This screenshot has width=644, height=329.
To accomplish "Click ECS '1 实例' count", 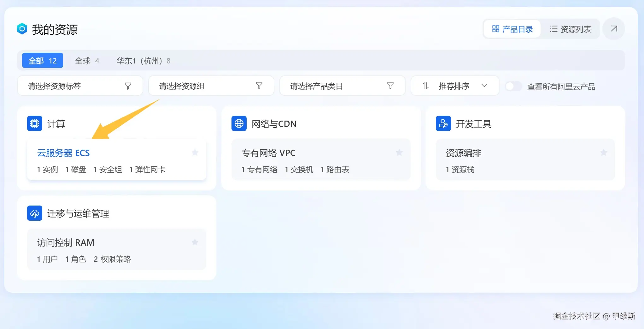I will [48, 170].
